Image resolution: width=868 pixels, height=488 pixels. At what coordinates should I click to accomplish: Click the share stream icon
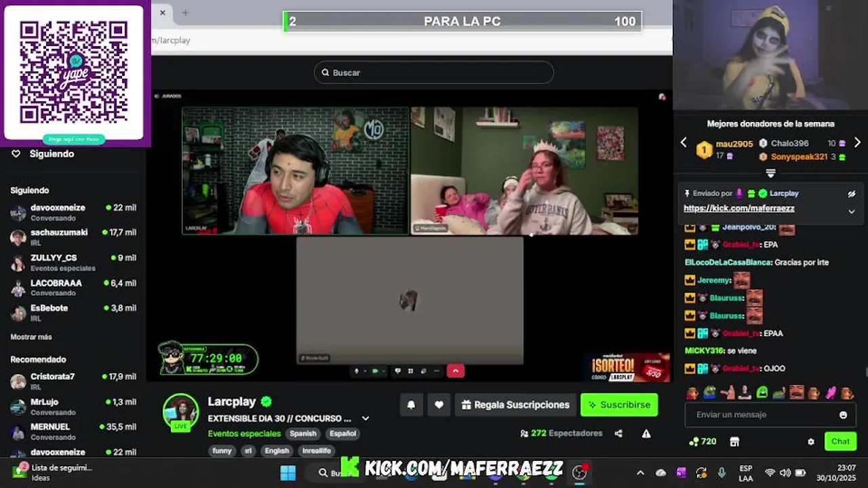618,433
